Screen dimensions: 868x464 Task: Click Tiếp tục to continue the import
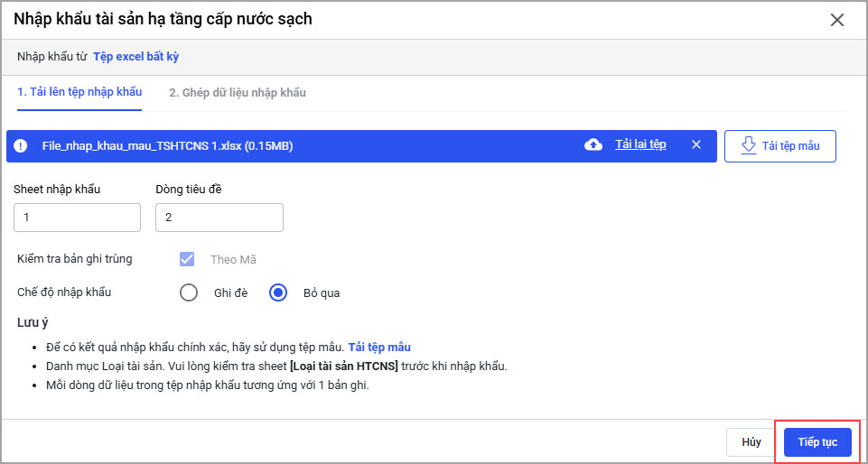tap(817, 442)
